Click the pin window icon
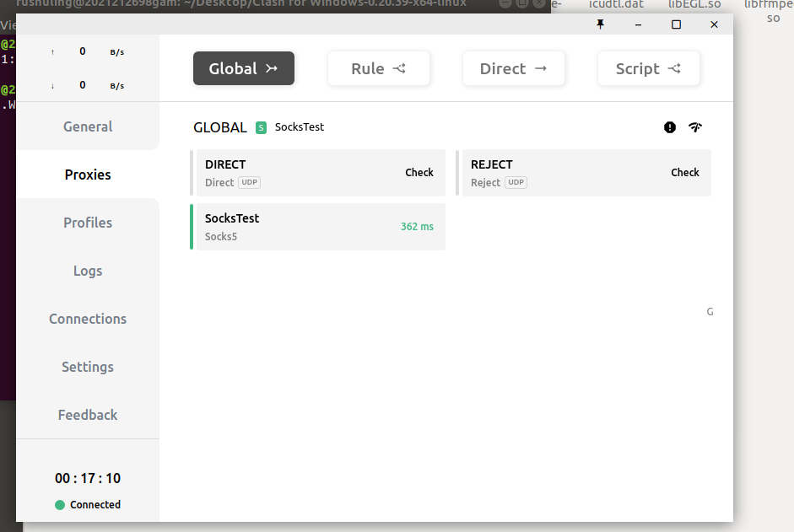The height and width of the screenshot is (532, 794). click(x=601, y=24)
